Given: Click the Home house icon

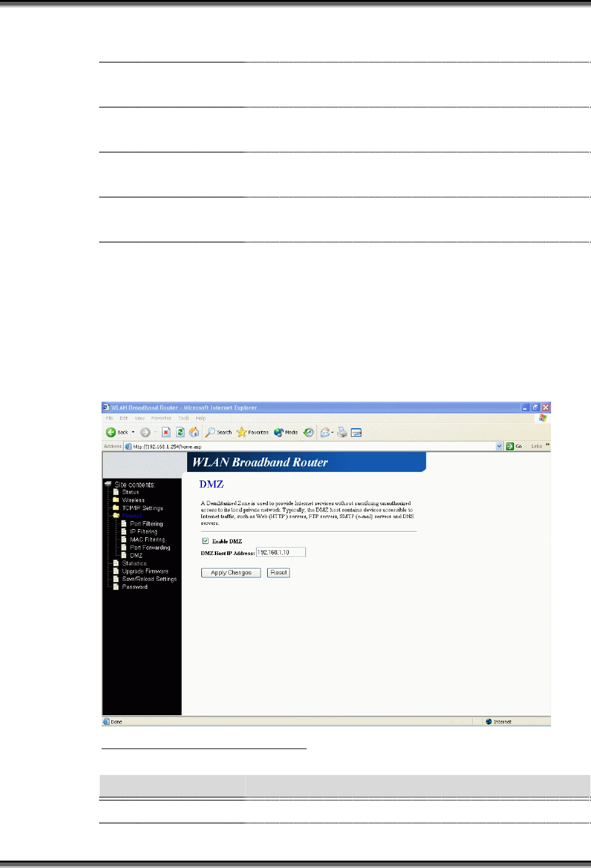Looking at the screenshot, I should click(x=194, y=432).
